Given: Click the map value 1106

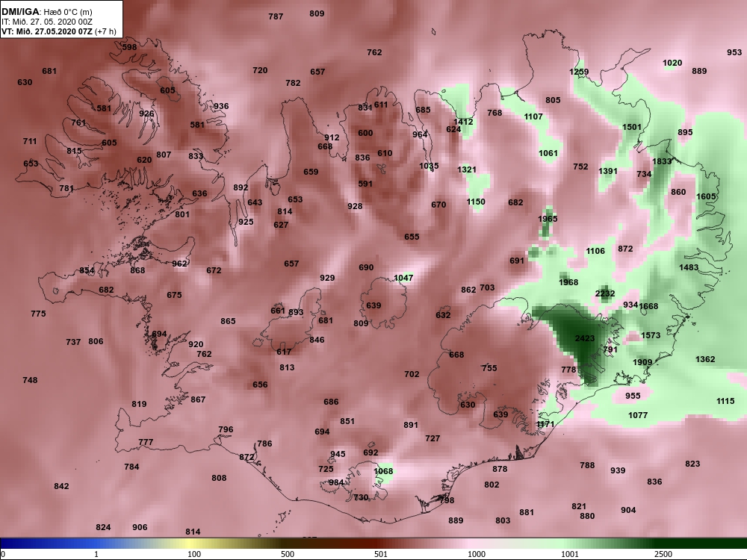Looking at the screenshot, I should click(x=595, y=251).
